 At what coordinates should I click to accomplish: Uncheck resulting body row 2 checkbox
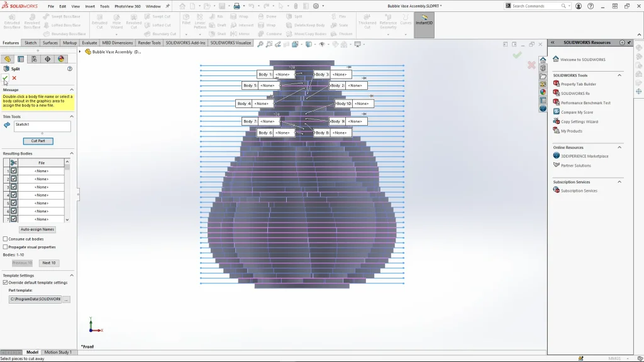14,179
